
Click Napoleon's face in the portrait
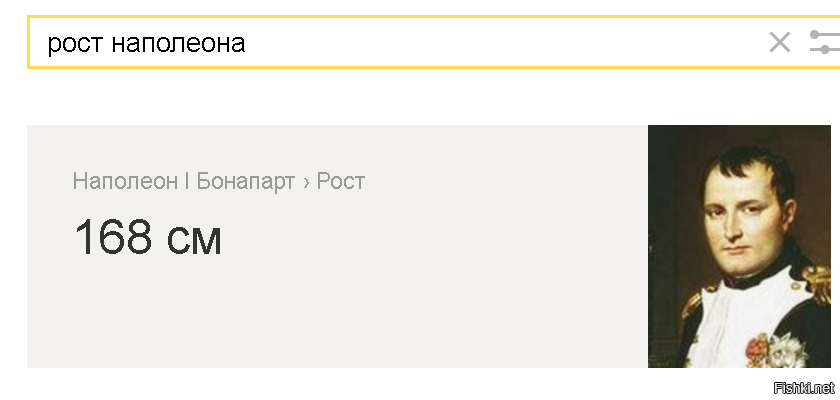click(x=742, y=214)
